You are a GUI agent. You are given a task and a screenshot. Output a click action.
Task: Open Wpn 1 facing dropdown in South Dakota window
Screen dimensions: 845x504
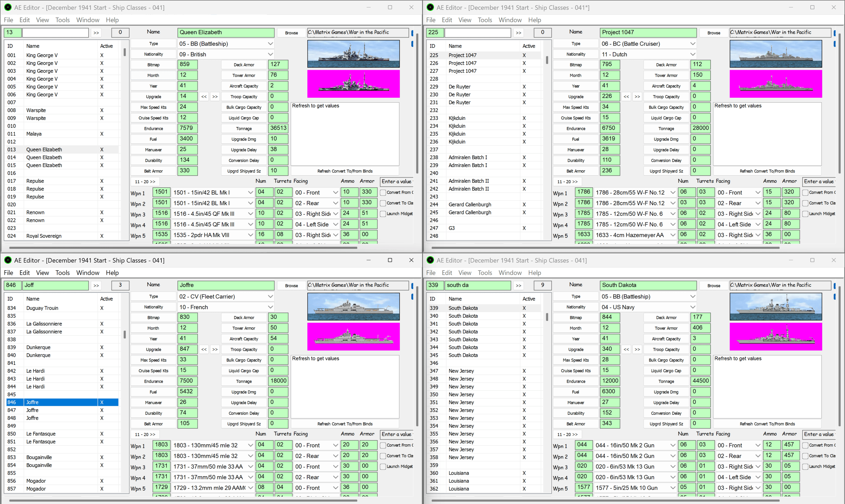739,445
